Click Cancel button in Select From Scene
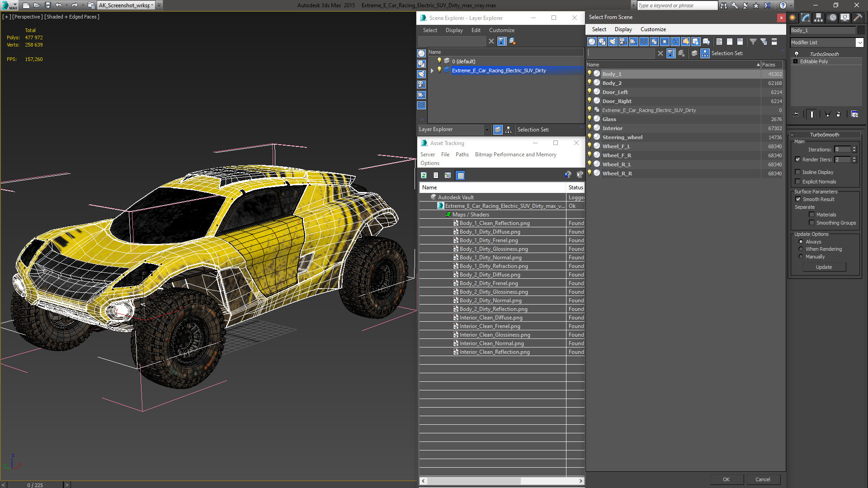 [763, 479]
